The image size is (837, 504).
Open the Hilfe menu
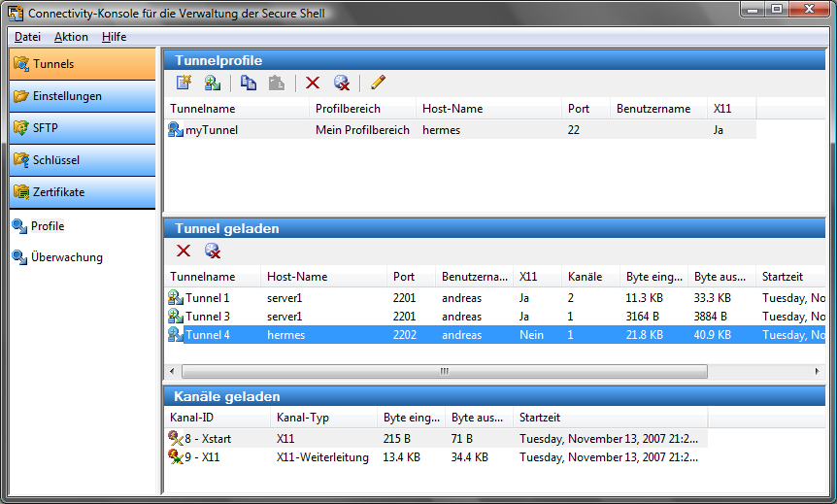pos(115,37)
